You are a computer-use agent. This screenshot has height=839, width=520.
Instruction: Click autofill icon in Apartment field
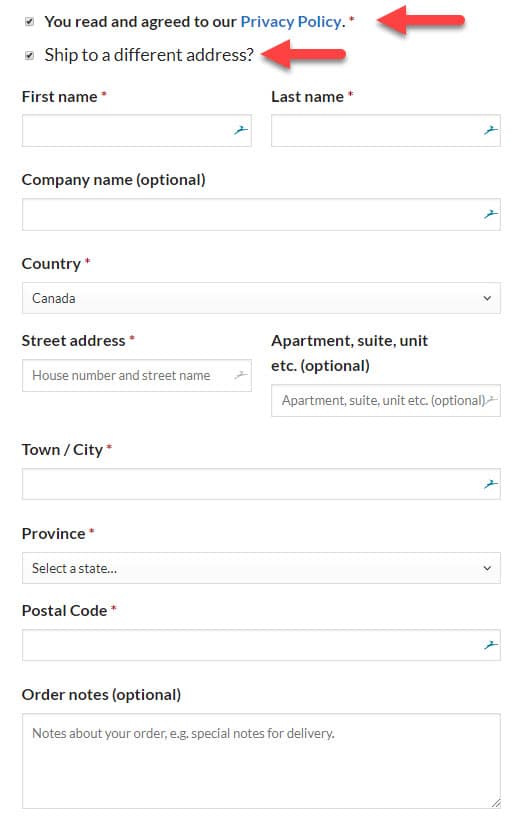491,400
